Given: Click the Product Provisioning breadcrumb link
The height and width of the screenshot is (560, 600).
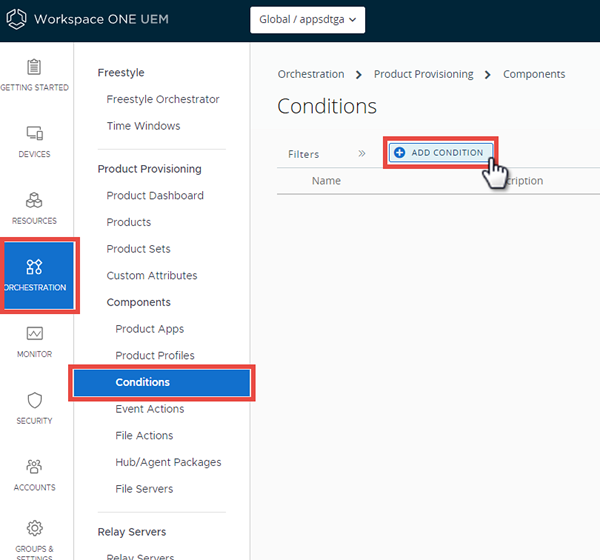Looking at the screenshot, I should click(x=424, y=74).
